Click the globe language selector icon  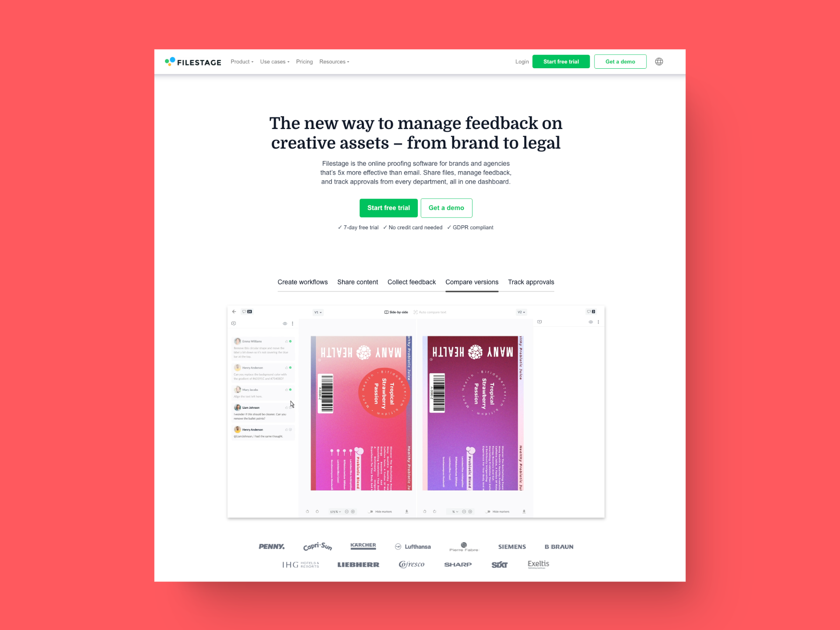pyautogui.click(x=659, y=62)
